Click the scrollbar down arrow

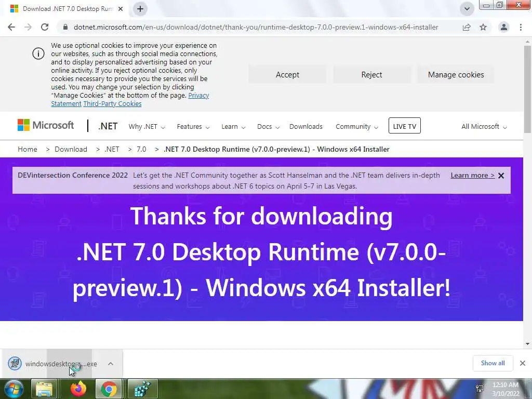point(527,344)
